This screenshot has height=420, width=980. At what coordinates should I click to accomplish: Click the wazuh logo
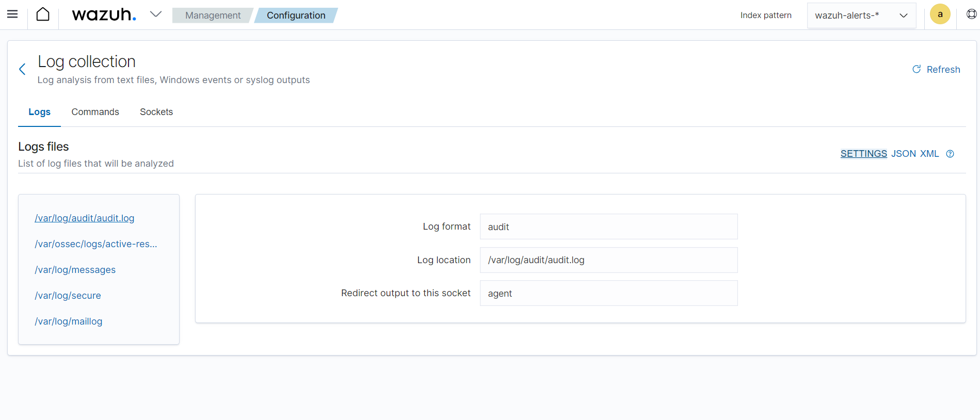coord(104,14)
